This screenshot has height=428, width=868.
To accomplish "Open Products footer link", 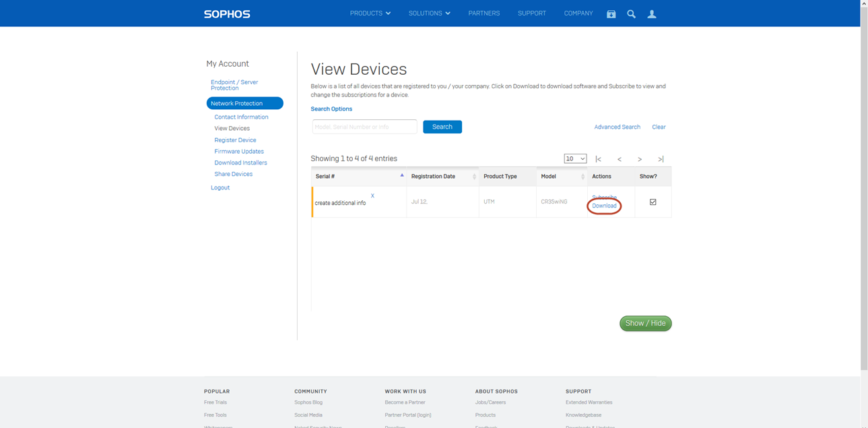I will point(486,415).
